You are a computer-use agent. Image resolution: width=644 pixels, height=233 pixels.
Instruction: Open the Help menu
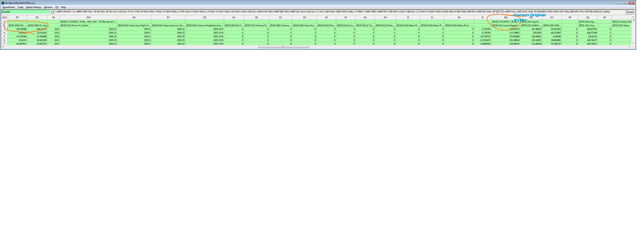[x=63, y=7]
